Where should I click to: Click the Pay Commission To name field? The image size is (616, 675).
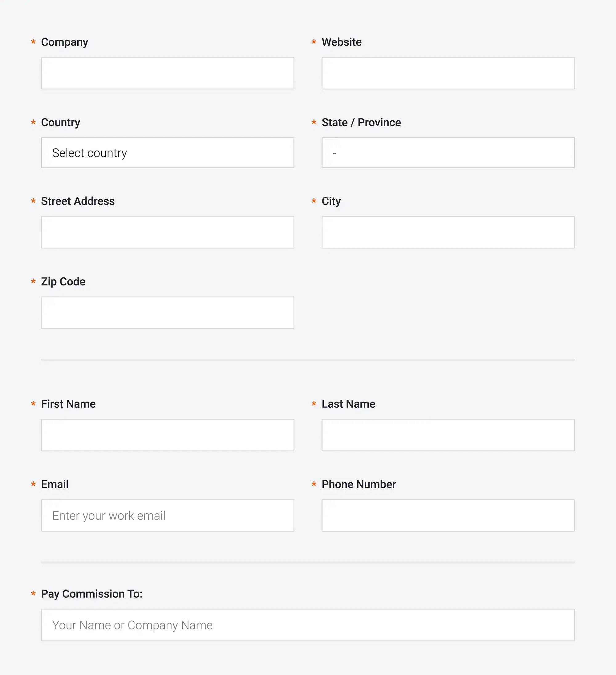pyautogui.click(x=308, y=625)
